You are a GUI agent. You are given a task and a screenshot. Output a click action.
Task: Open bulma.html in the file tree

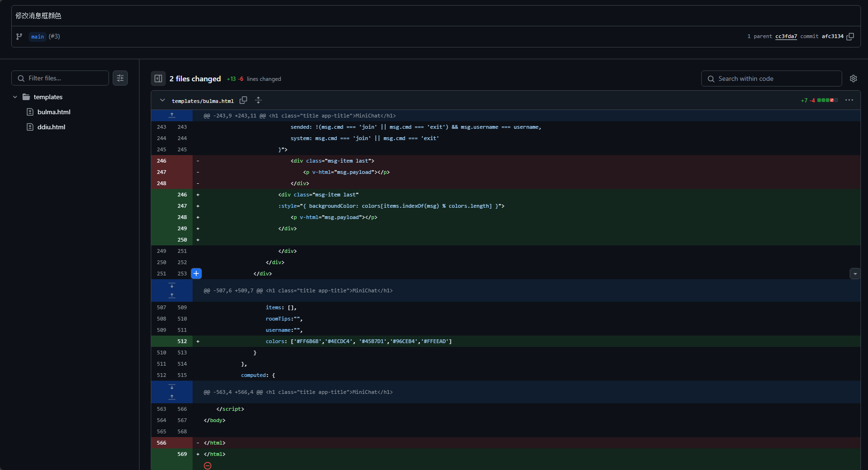coord(54,112)
